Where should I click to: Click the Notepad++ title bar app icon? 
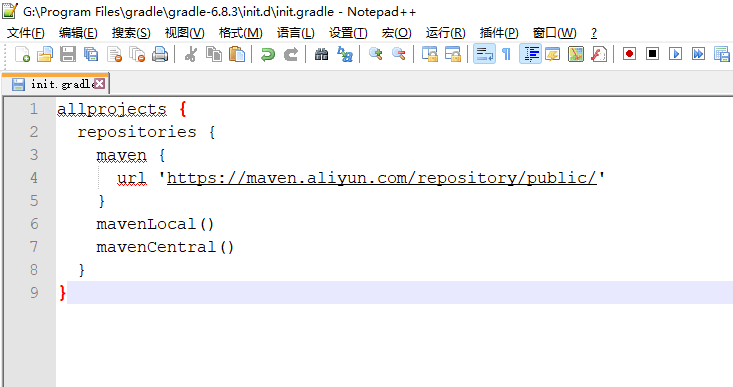tap(10, 11)
